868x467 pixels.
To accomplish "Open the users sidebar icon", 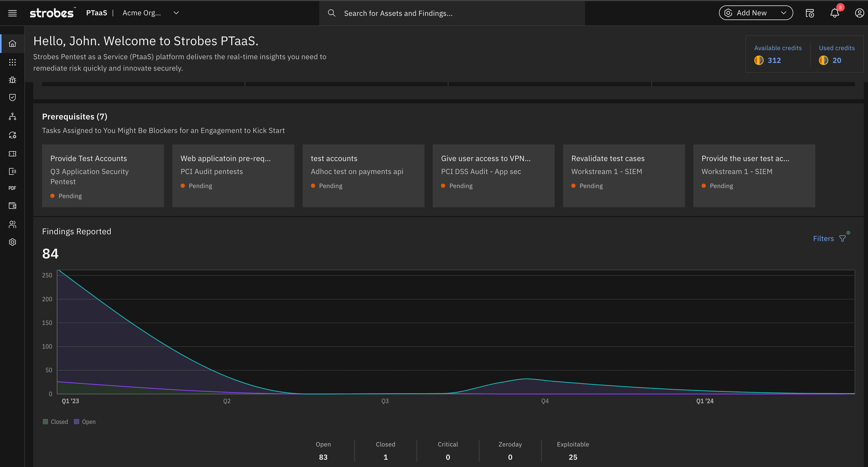I will coord(12,224).
